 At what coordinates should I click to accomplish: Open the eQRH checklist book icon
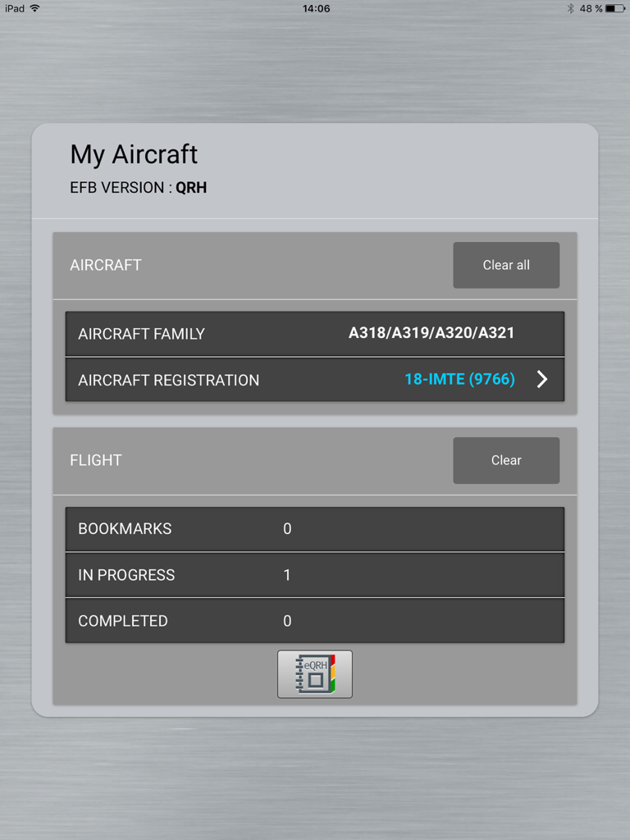pos(315,674)
